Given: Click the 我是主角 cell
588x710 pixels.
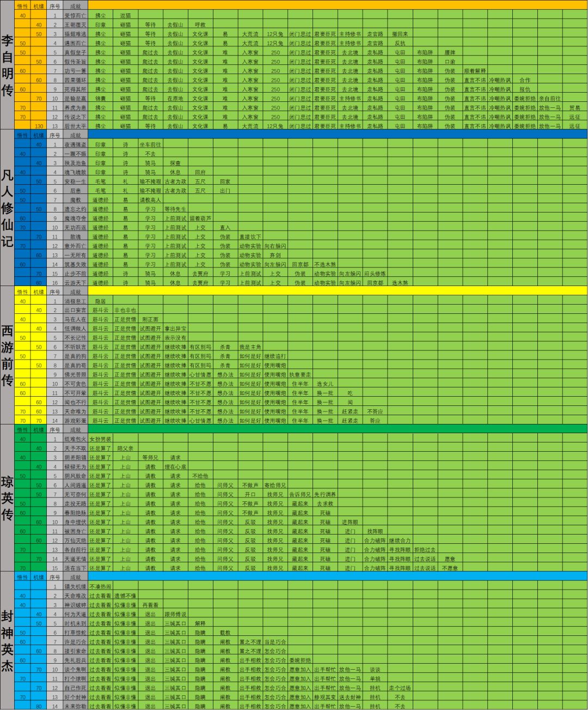Looking at the screenshot, I should 250,348.
